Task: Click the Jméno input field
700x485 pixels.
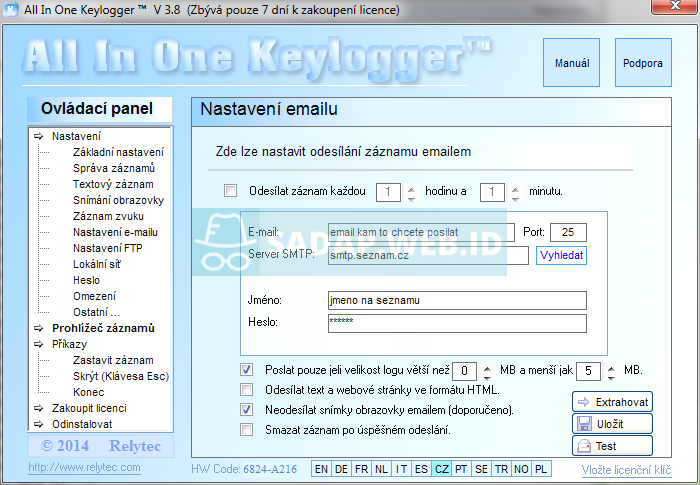Action: coord(457,301)
